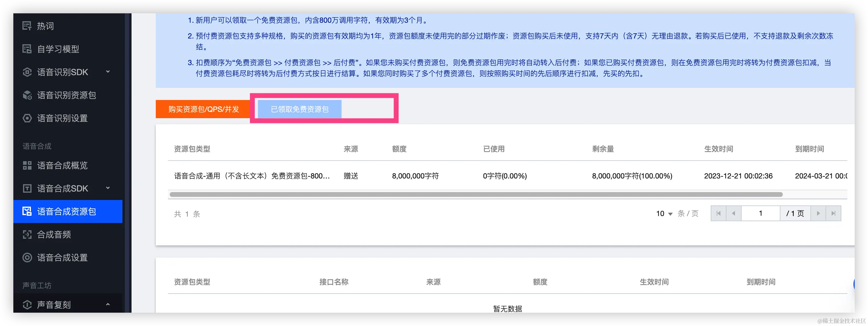
Task: Click the 接口名称 column header
Action: (334, 282)
